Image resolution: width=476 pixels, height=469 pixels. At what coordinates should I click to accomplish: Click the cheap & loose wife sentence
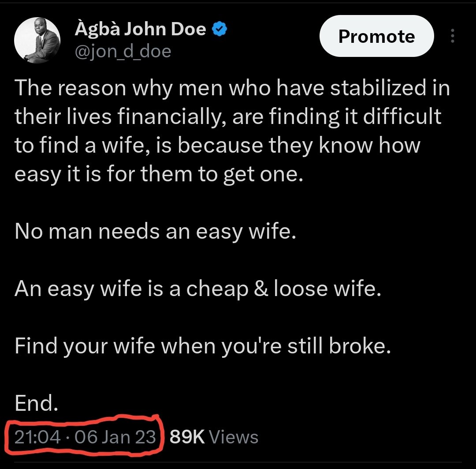[197, 289]
